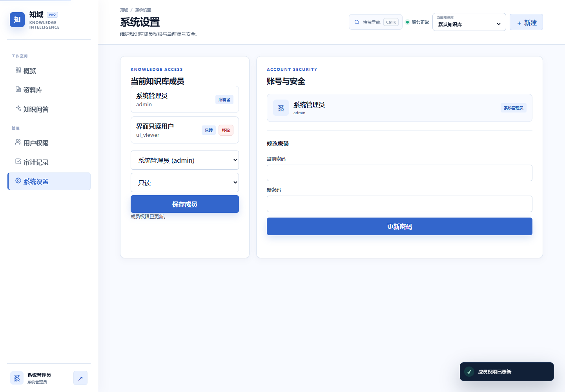Click the 知识问答 sparkle icon

[18, 109]
